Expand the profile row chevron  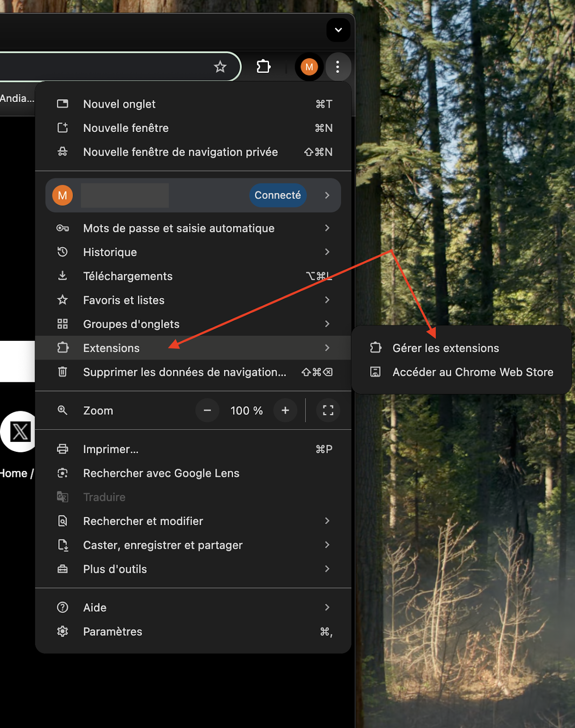click(327, 195)
